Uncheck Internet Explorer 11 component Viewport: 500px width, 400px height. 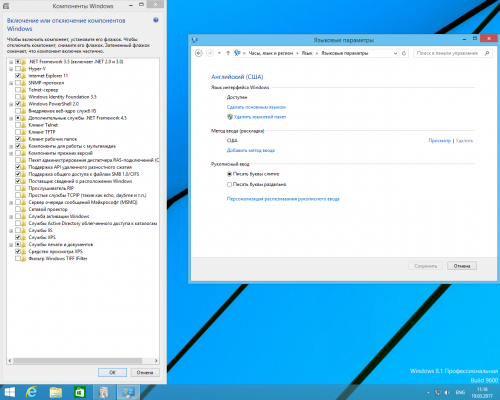pyautogui.click(x=18, y=76)
